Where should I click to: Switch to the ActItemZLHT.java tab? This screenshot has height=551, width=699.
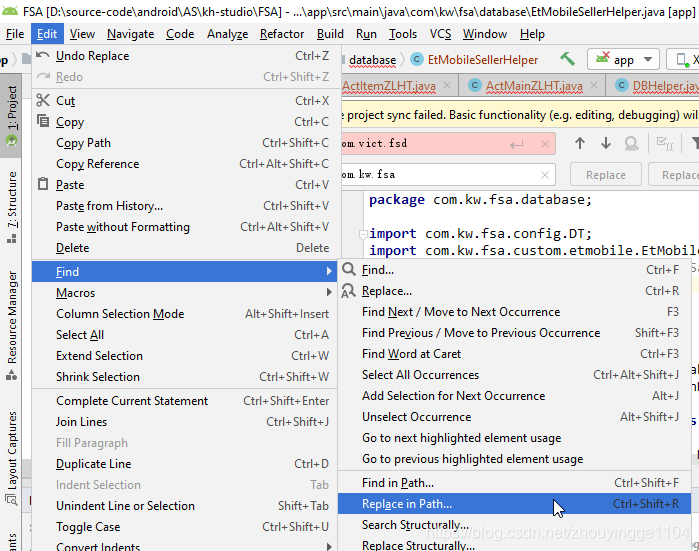pos(389,86)
